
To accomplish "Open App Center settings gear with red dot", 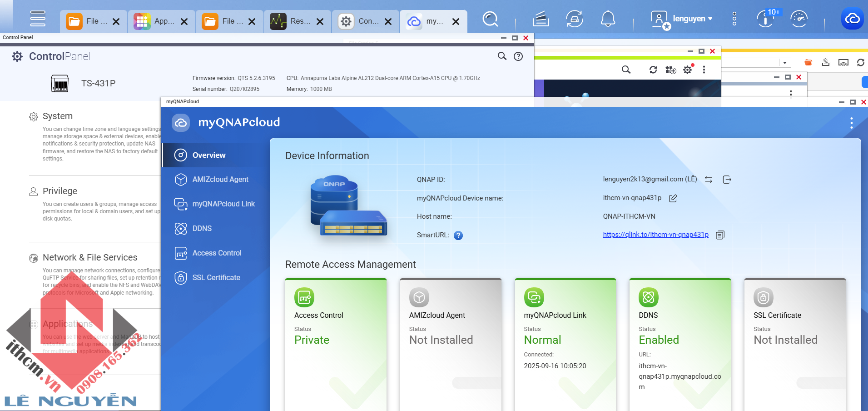I will coord(688,69).
